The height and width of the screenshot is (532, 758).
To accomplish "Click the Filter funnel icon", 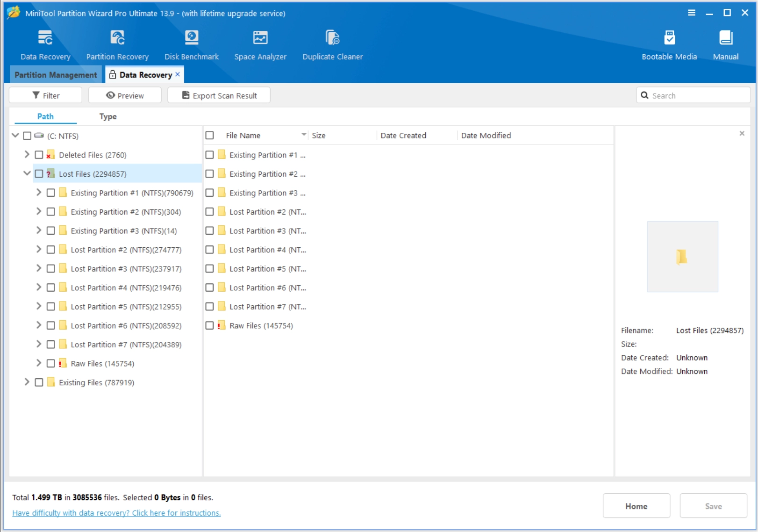I will pos(36,95).
